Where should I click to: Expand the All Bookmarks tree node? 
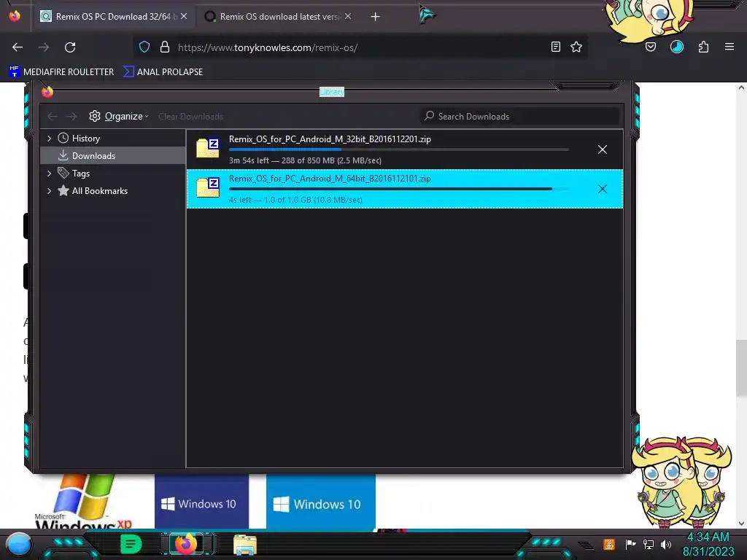click(x=49, y=191)
